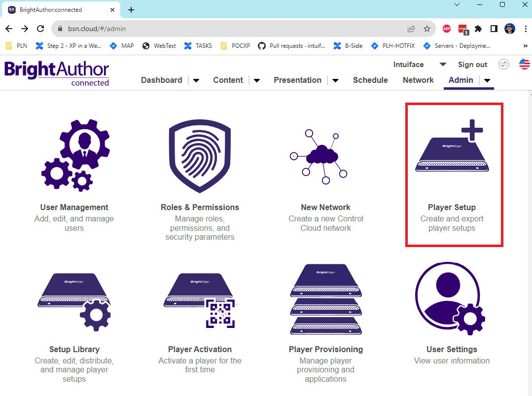Viewport: 532px width, 396px height.
Task: Click the Sign out link
Action: click(472, 65)
